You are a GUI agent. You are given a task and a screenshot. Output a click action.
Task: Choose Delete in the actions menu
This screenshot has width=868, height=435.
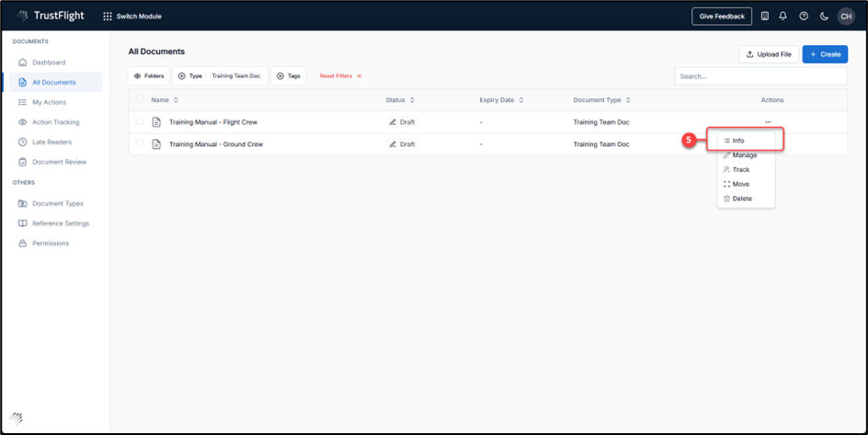[x=741, y=199]
